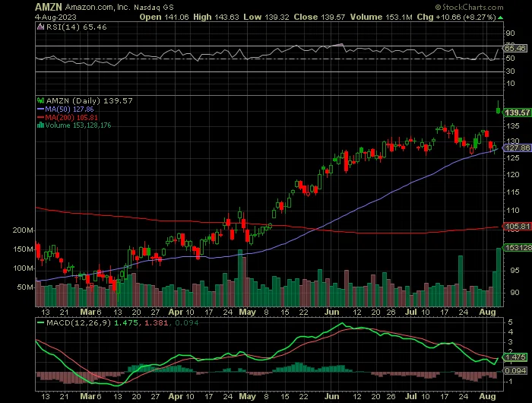
Task: Click the volume bars icon in legend
Action: click(40, 125)
